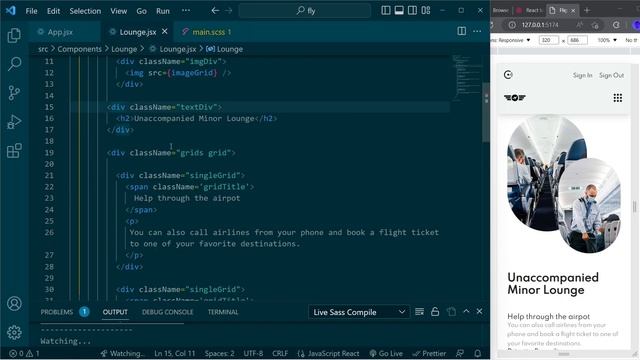Split the editor to the right
Viewport: 640px width, 360px height.
462,31
